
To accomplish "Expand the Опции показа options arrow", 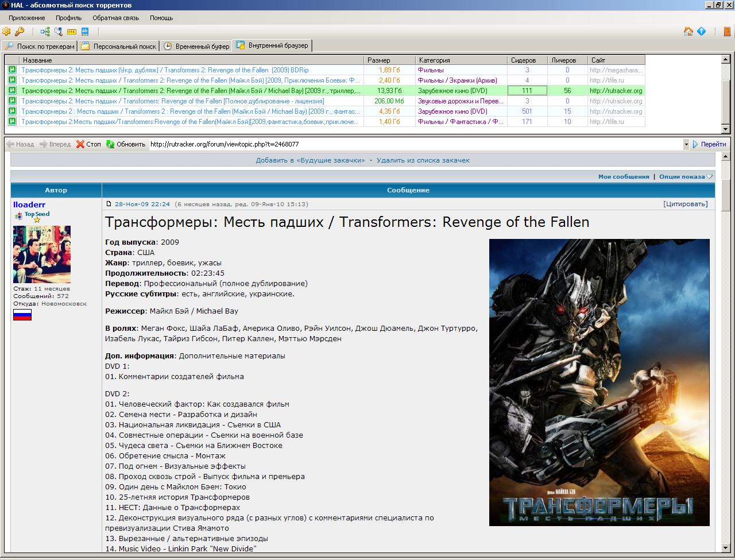I will coord(710,177).
